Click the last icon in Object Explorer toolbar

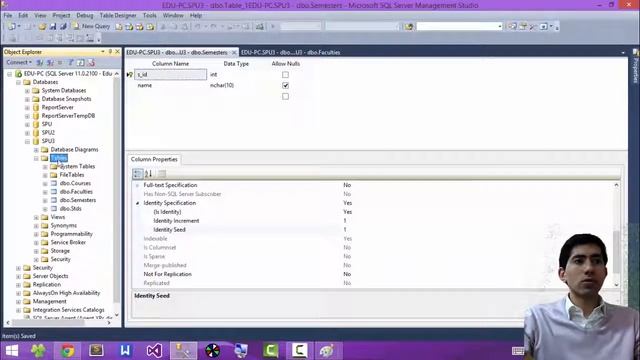(91, 62)
